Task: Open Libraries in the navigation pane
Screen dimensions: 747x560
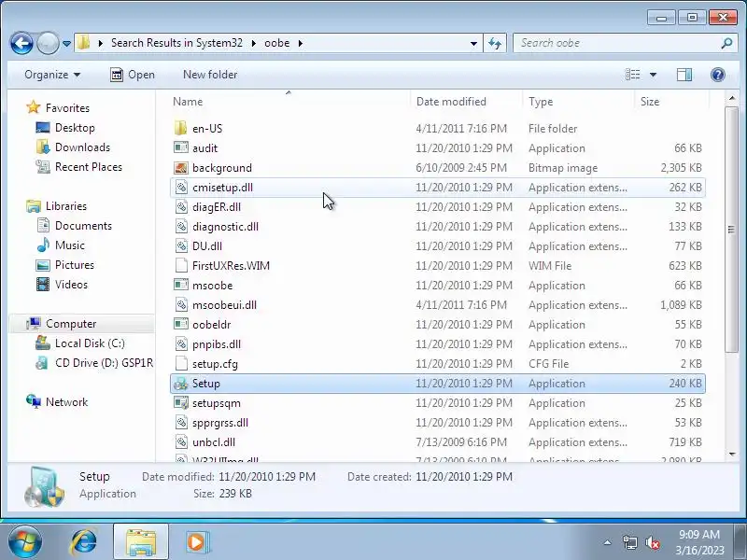Action: click(x=65, y=206)
